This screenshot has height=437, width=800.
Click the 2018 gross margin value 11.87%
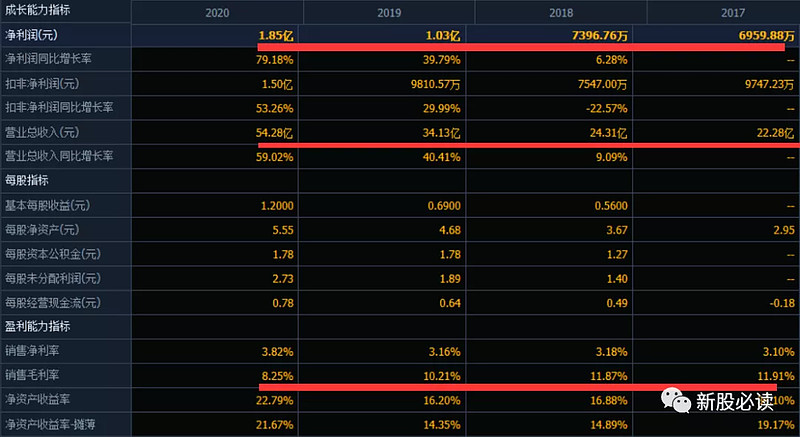(x=606, y=375)
